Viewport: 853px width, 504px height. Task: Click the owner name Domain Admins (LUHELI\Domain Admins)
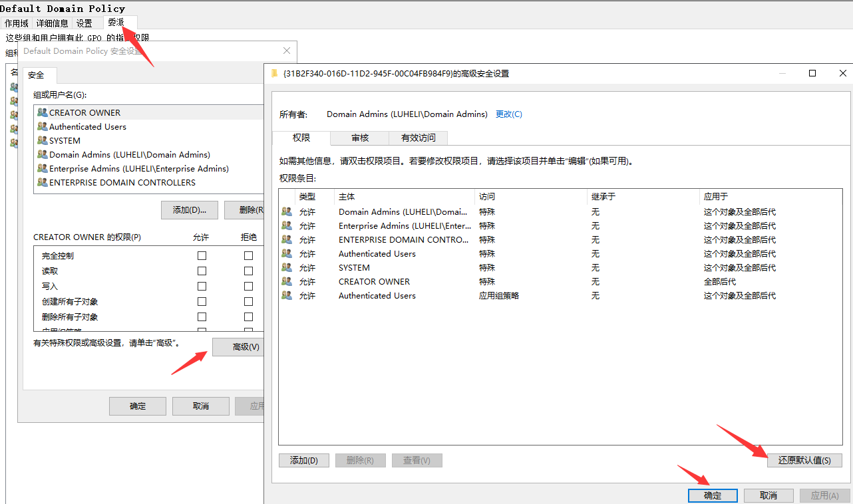[407, 114]
